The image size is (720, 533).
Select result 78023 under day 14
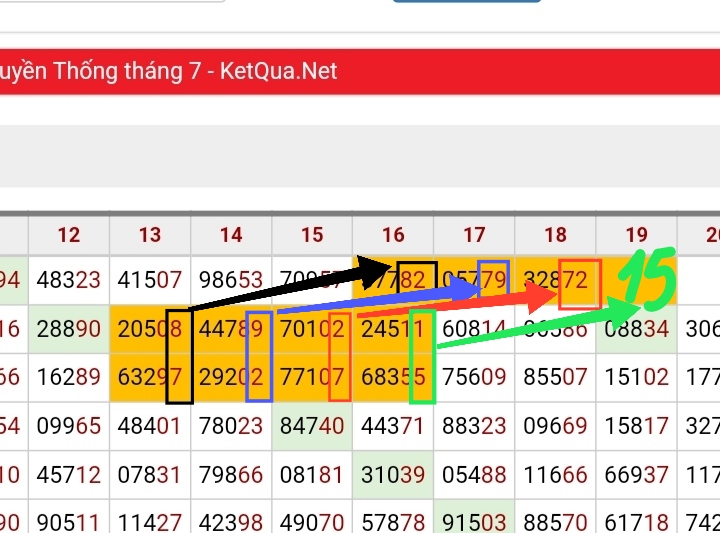click(231, 426)
